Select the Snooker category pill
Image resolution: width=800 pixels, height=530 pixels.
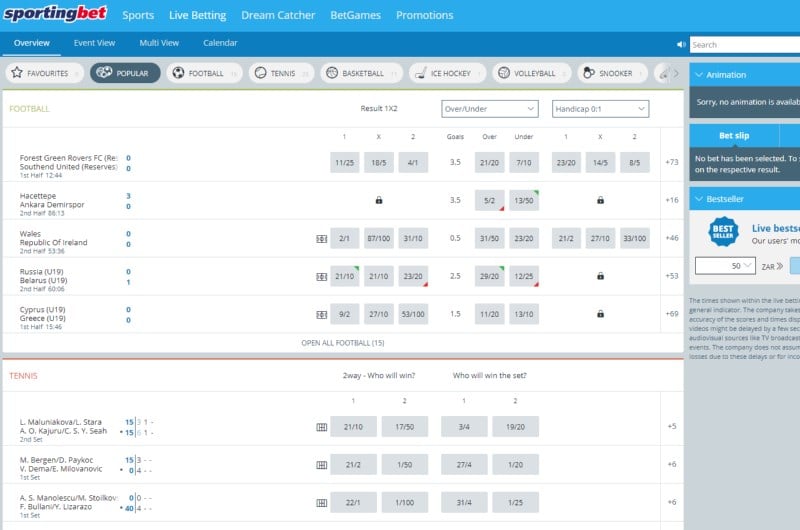click(613, 73)
